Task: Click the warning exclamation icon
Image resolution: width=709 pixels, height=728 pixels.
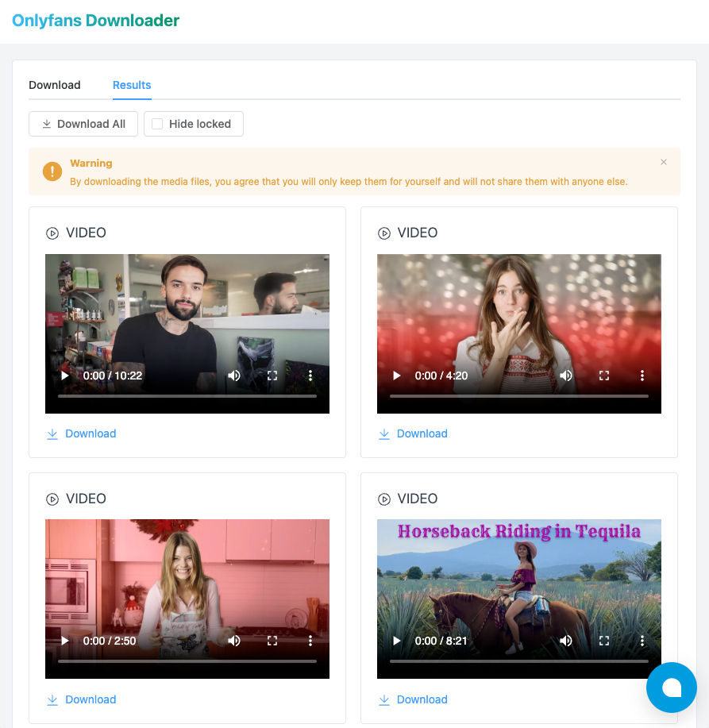Action: (x=52, y=171)
